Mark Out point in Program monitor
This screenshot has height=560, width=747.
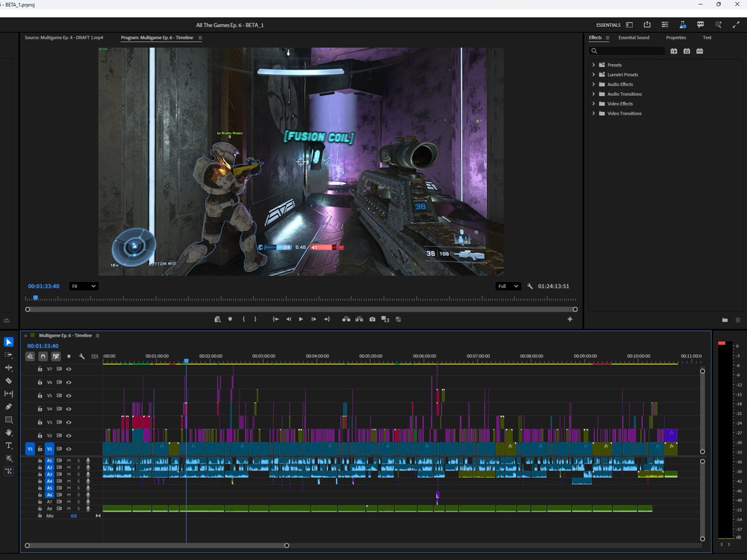(x=256, y=319)
